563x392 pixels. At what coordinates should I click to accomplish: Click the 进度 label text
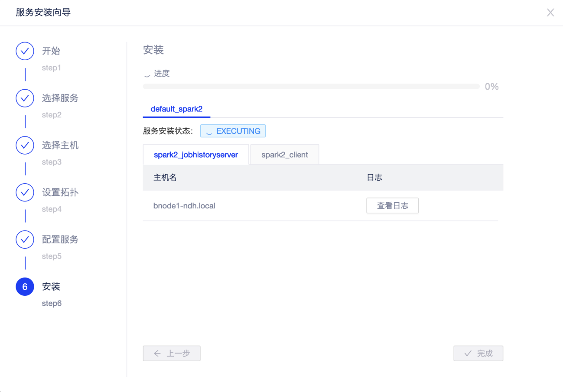click(162, 74)
